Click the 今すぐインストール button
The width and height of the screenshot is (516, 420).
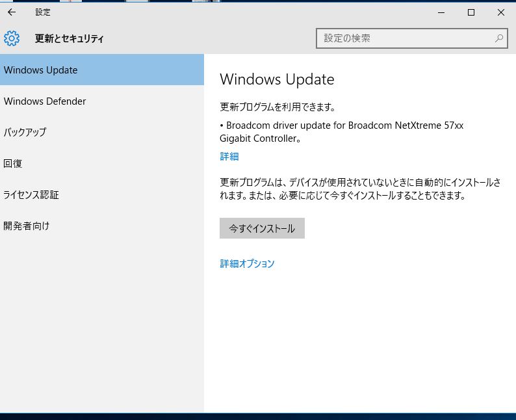point(262,228)
